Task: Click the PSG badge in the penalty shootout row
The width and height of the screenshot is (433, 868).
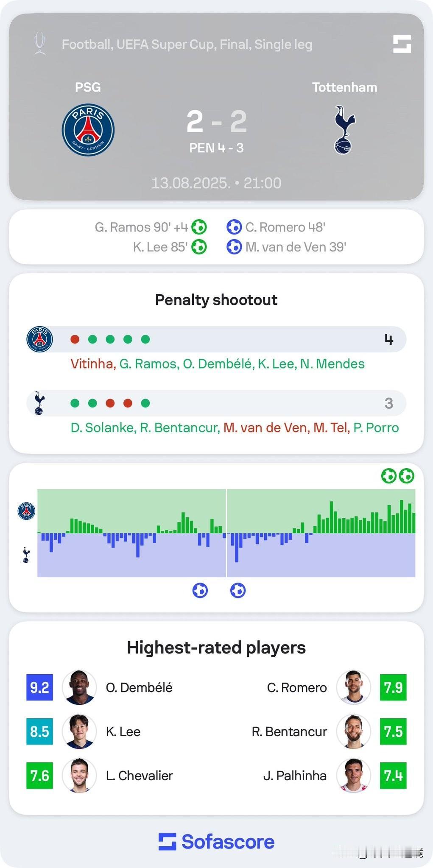Action: pos(39,339)
